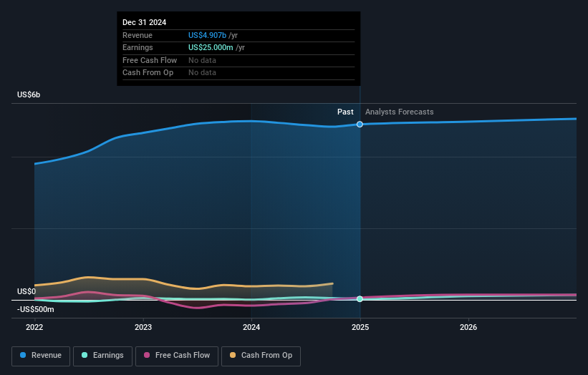
Task: Click the teal Earnings legend dot
Action: [85, 355]
